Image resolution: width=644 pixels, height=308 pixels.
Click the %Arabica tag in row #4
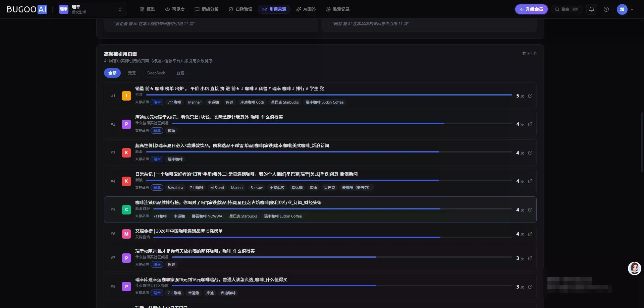(175, 188)
